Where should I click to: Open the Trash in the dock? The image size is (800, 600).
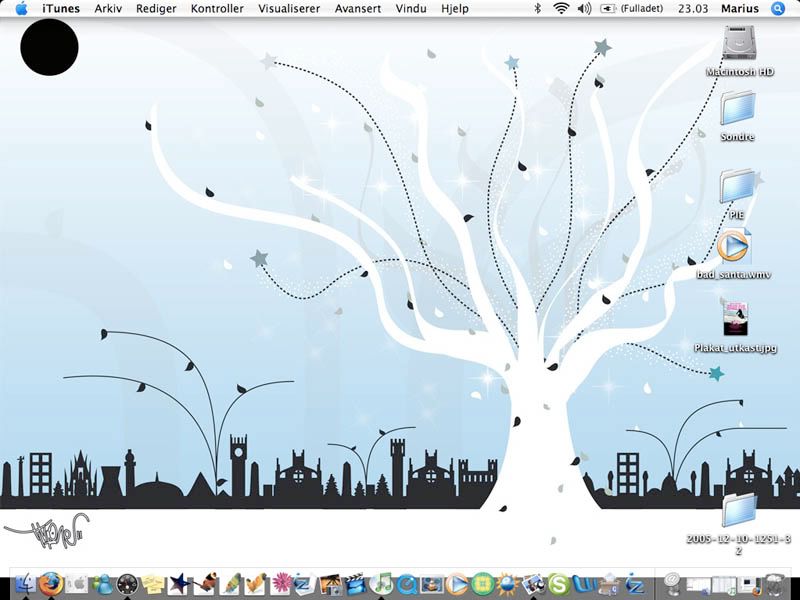(x=775, y=583)
